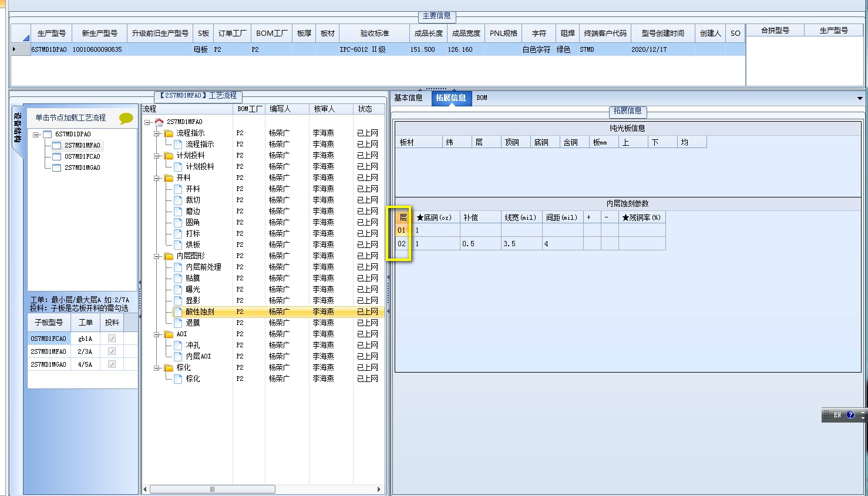Click the 线宽 cell showing 3.5
The height and width of the screenshot is (496, 868).
(x=522, y=243)
